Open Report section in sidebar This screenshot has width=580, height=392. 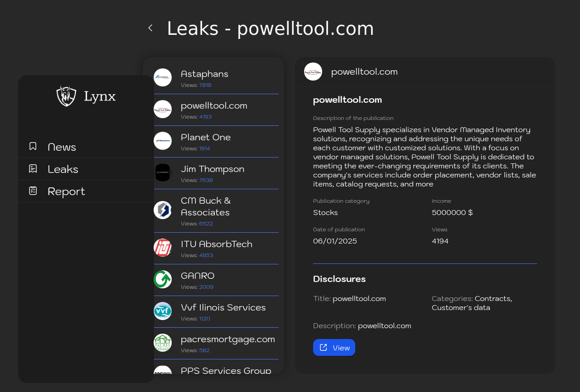(86, 191)
